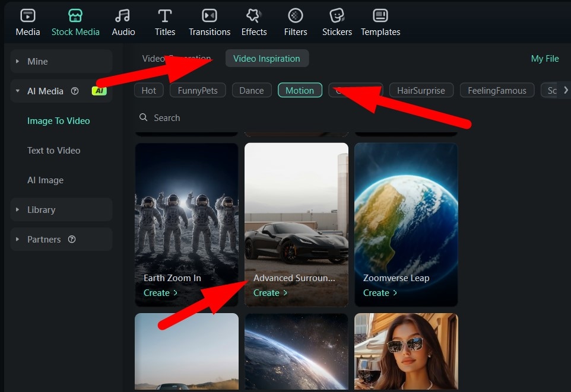This screenshot has width=571, height=392.
Task: Switch to Video Inspiration tab
Action: point(267,58)
